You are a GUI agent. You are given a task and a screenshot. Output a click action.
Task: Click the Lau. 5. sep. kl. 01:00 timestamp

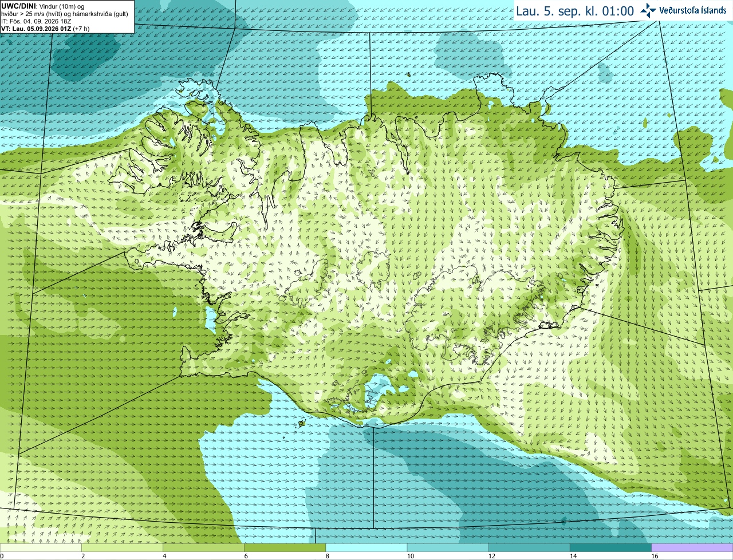pyautogui.click(x=574, y=11)
